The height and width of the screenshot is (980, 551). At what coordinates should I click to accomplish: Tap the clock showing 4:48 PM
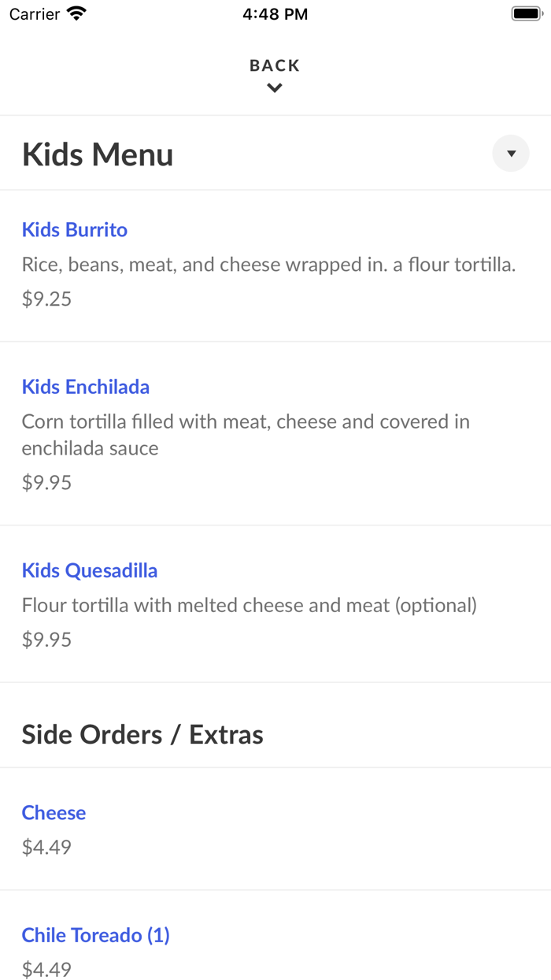[275, 13]
